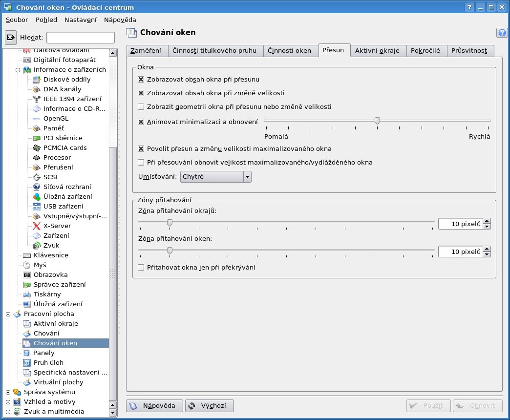This screenshot has height=420, width=510.
Task: Uncheck Zobrazovat obsah okna při přesunu
Action: coord(141,79)
